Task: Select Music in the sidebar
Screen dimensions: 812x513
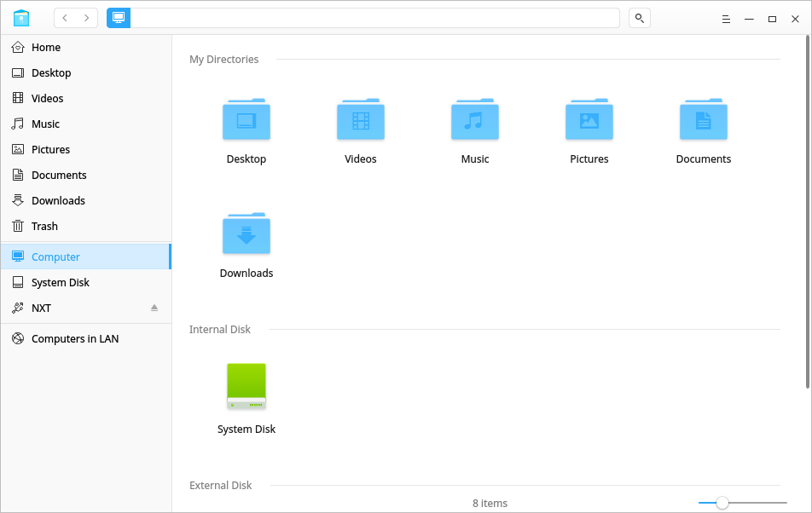Action: click(86, 124)
